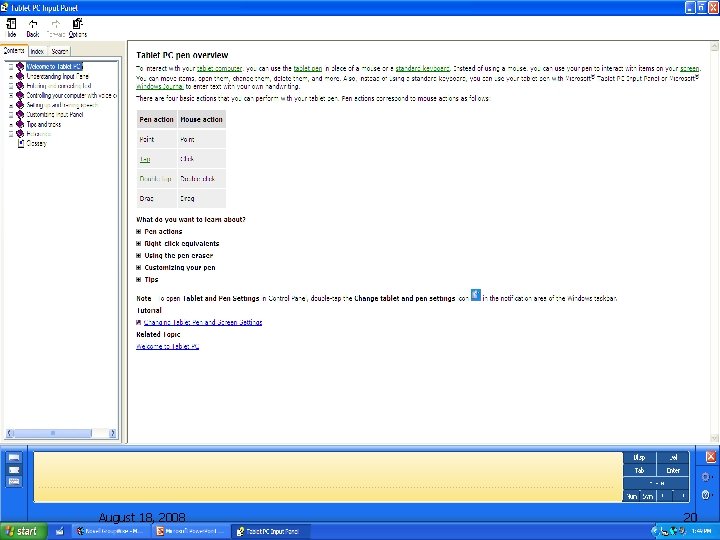This screenshot has width=720, height=540.
Task: Tap the Input Panel writing area
Action: click(x=328, y=477)
